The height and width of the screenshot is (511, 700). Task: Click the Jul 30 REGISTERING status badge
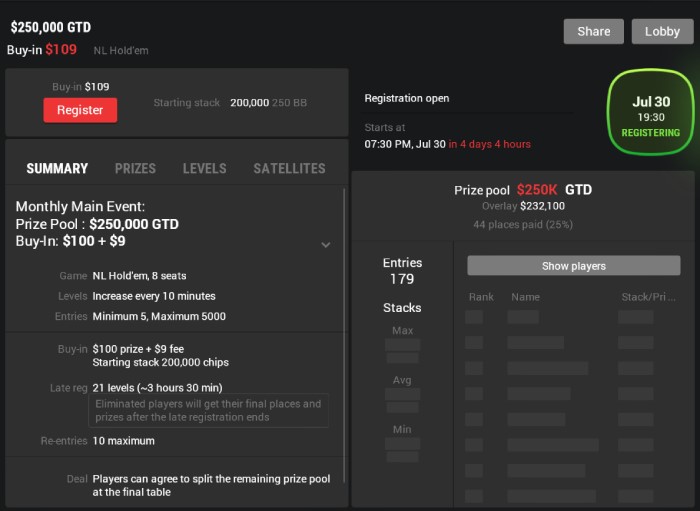(651, 112)
